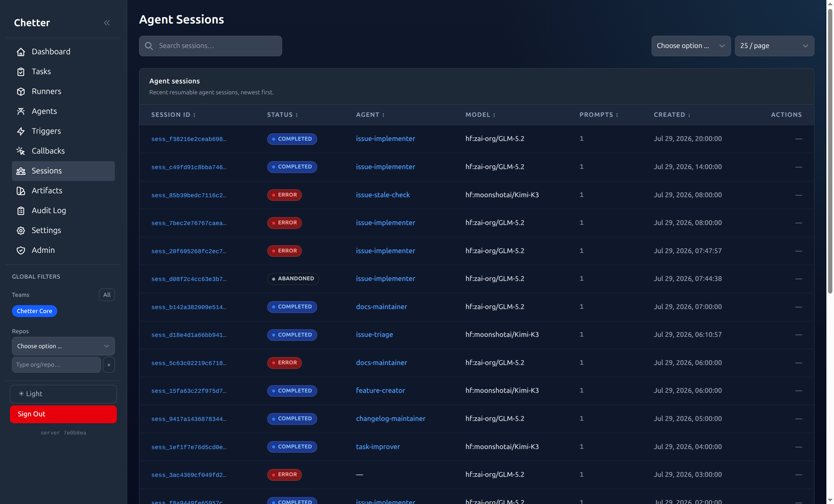Click the Agents icon in the sidebar

click(x=21, y=111)
